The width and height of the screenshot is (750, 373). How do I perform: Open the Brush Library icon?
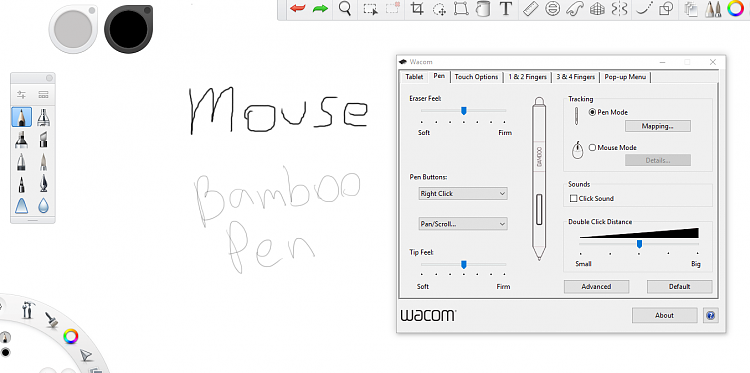[x=44, y=94]
